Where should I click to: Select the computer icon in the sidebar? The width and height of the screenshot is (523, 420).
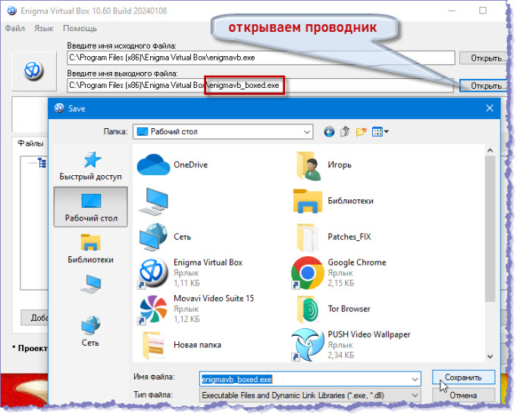point(90,284)
